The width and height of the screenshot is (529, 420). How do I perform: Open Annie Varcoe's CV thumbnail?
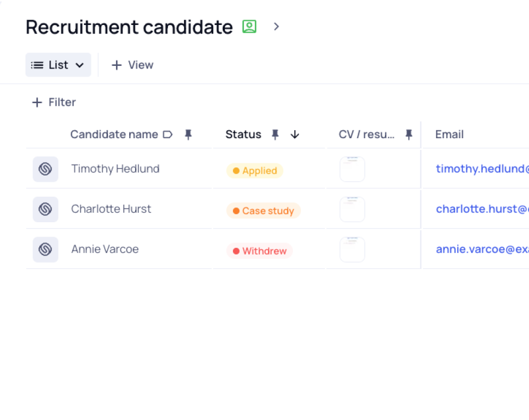352,249
